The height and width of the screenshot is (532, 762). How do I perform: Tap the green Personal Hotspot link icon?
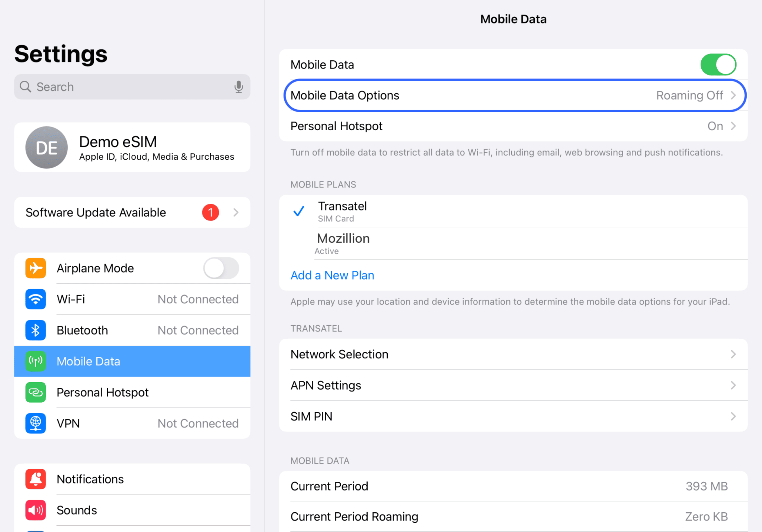[x=36, y=392]
